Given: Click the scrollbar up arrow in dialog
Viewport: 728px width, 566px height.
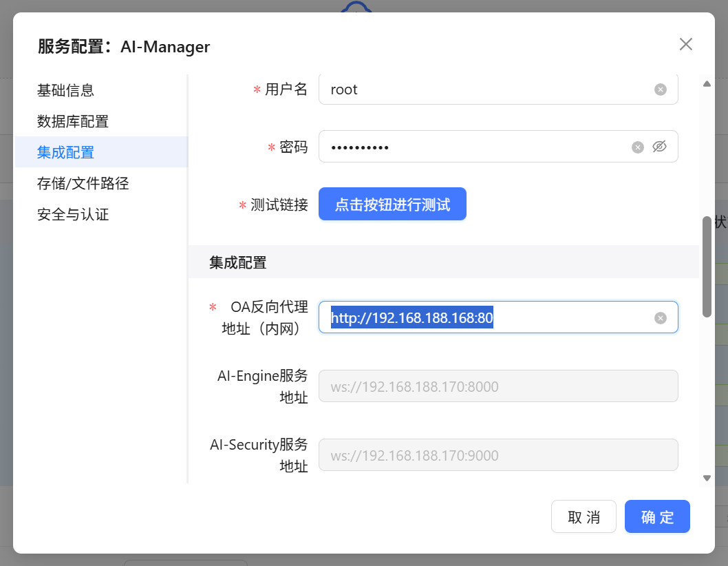Looking at the screenshot, I should pos(707,84).
